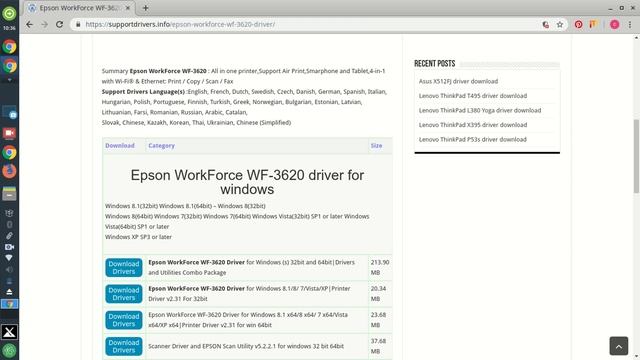The width and height of the screenshot is (640, 360).
Task: Download the 37.68 MB Scanner Driver
Action: pos(124,346)
